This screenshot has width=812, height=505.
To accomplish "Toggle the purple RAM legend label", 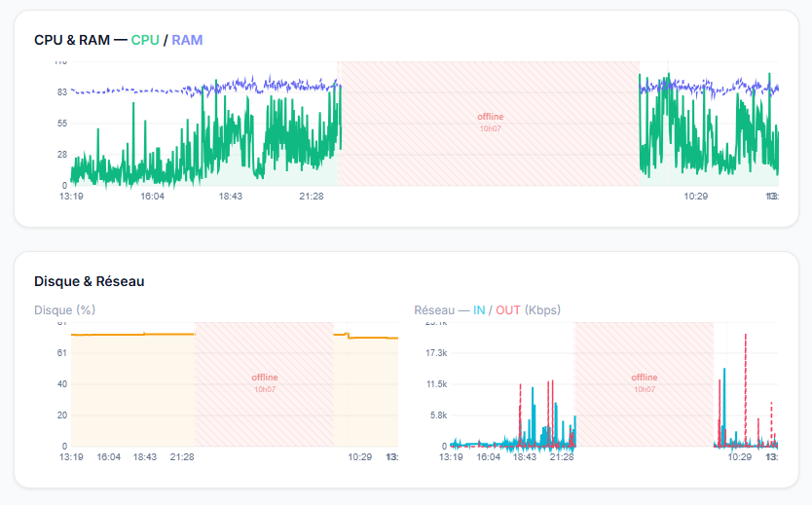I will click(187, 40).
